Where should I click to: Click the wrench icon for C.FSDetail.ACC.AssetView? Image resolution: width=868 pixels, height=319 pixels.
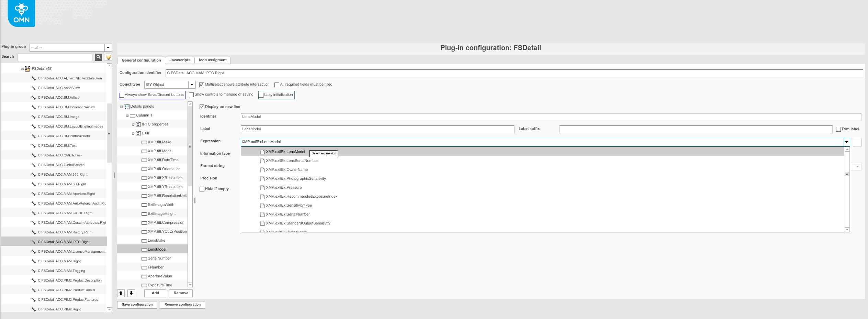pyautogui.click(x=34, y=88)
